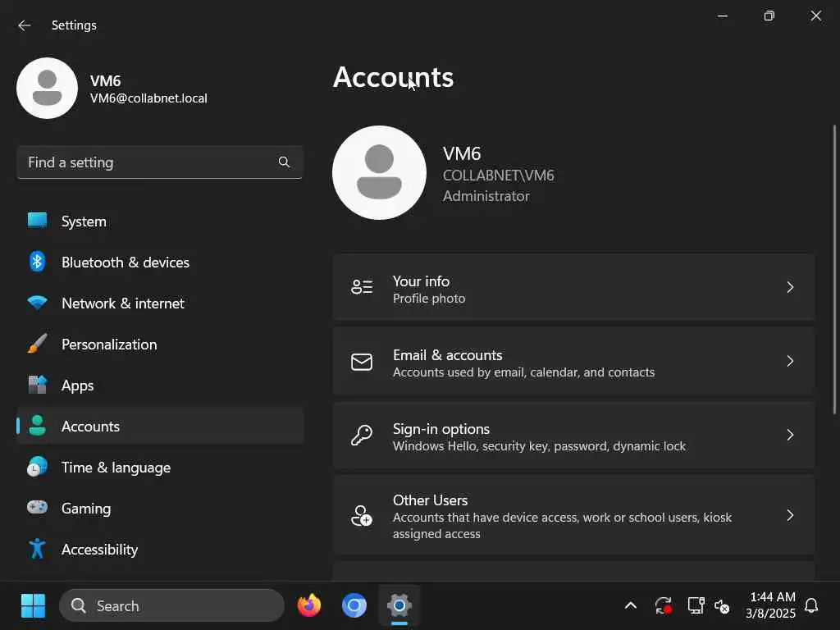Select Apps in the sidebar

click(160, 386)
